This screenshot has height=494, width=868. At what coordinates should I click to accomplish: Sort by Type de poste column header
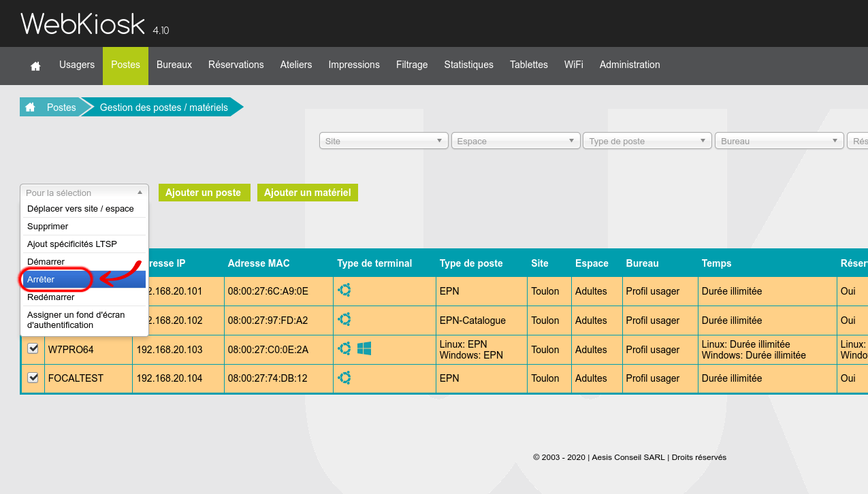pyautogui.click(x=471, y=263)
